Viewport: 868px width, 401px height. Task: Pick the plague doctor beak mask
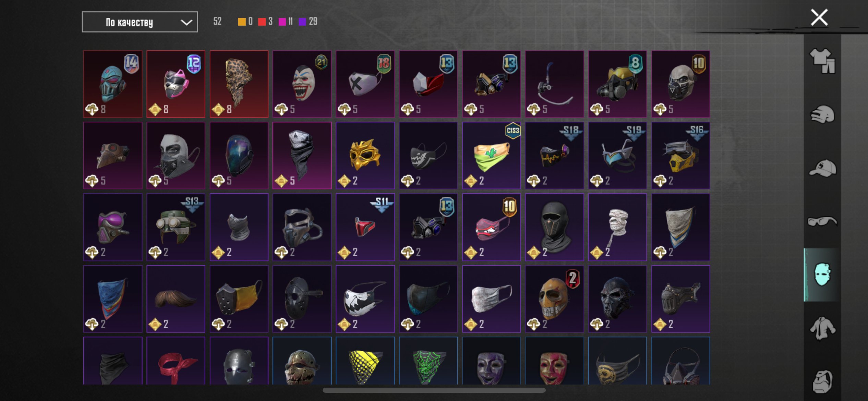tap(113, 156)
